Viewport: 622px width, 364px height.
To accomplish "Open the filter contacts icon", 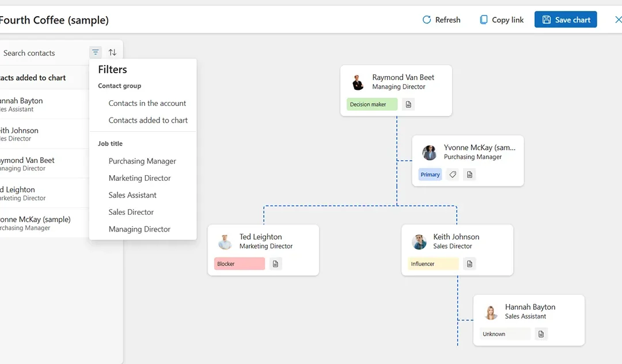I will click(x=96, y=52).
